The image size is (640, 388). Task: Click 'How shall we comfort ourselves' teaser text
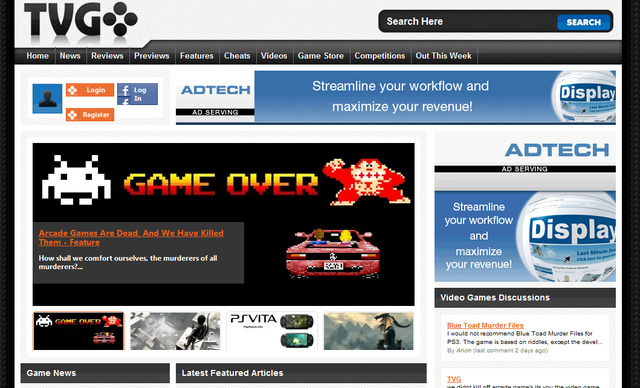(x=128, y=262)
